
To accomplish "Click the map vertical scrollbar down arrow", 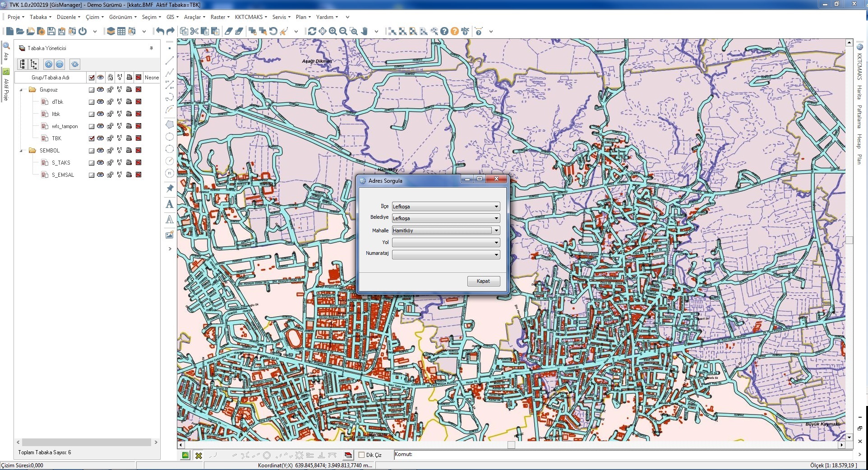I will coord(849,437).
